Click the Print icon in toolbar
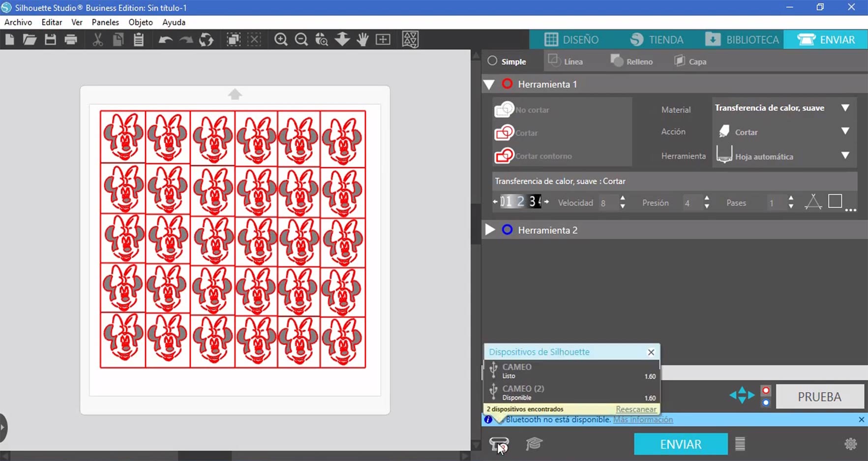 tap(71, 40)
